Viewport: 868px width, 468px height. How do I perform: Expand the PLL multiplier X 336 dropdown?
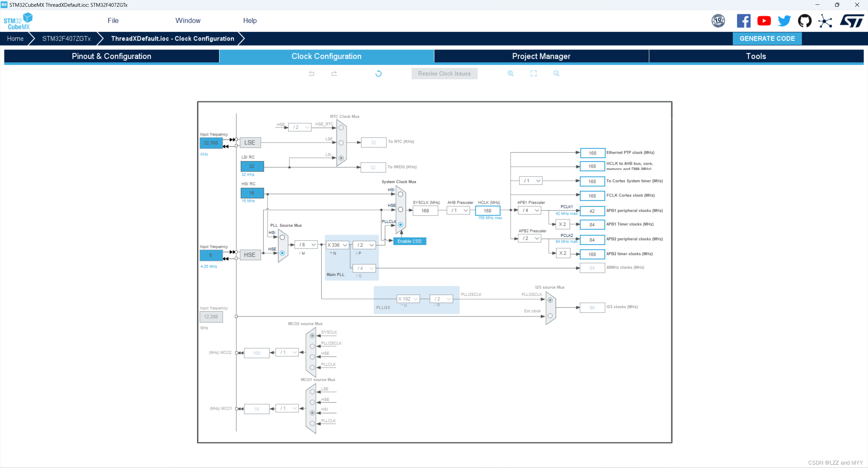pyautogui.click(x=337, y=245)
